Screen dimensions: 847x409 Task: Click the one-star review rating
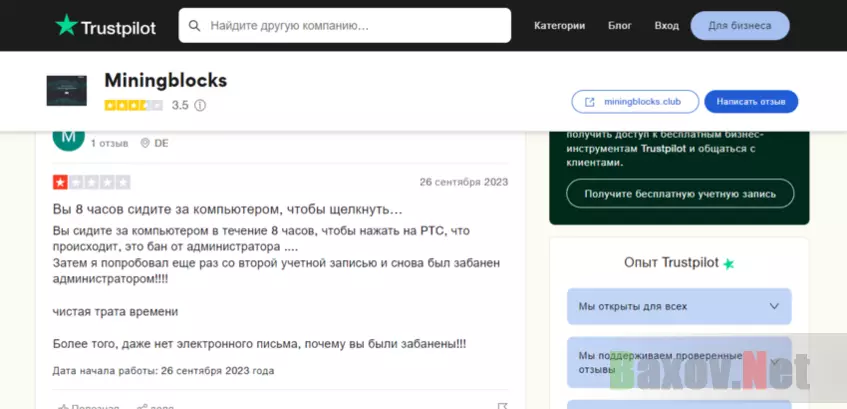(x=92, y=183)
